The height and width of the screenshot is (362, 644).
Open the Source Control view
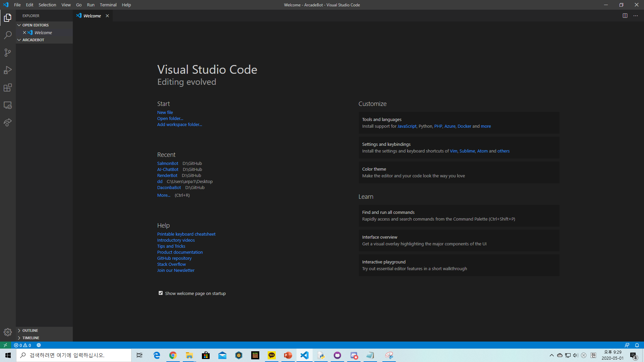(8, 53)
